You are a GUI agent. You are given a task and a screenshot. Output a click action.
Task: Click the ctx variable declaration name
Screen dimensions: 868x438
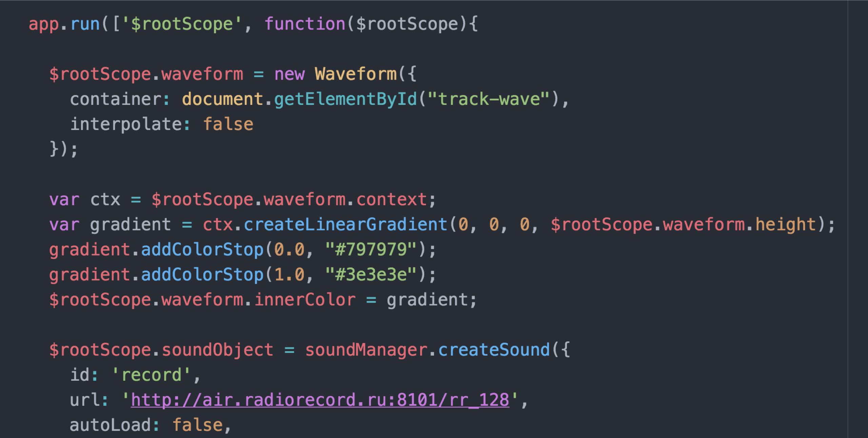coord(105,199)
